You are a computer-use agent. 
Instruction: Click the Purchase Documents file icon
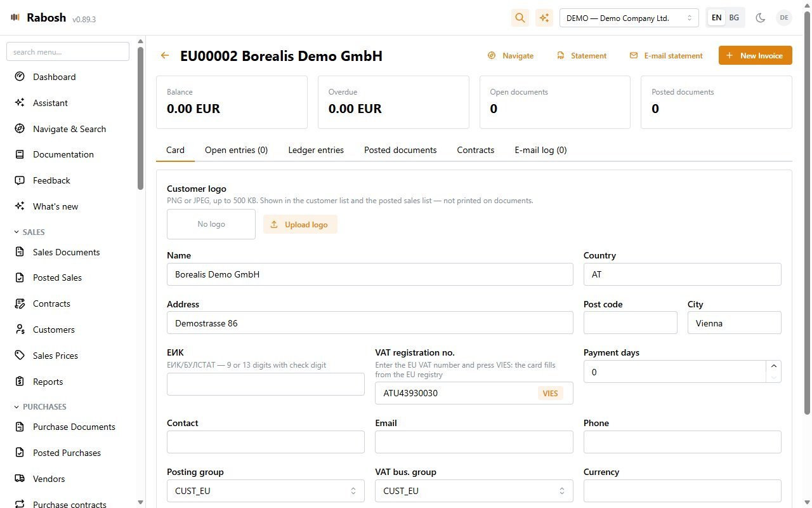[x=20, y=427]
